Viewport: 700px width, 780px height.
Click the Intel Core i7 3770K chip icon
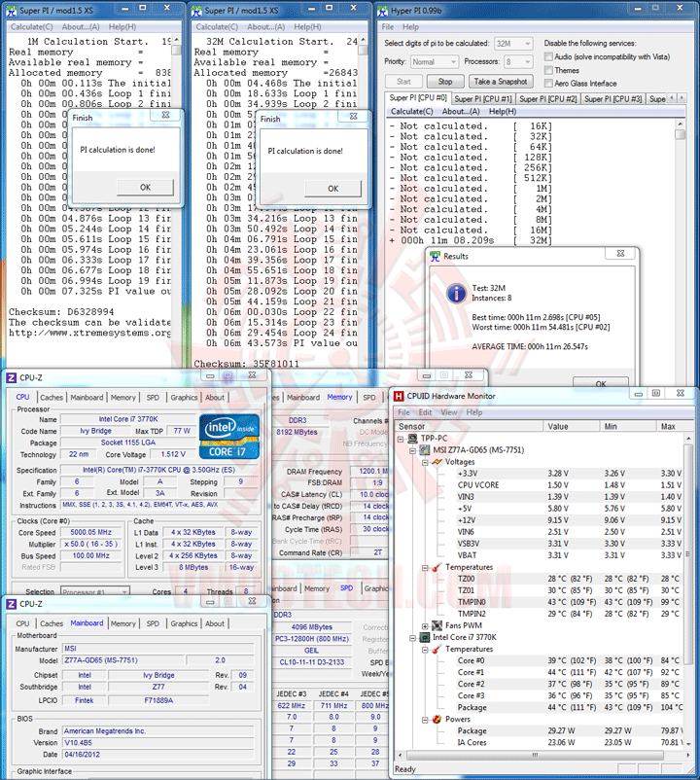click(425, 637)
